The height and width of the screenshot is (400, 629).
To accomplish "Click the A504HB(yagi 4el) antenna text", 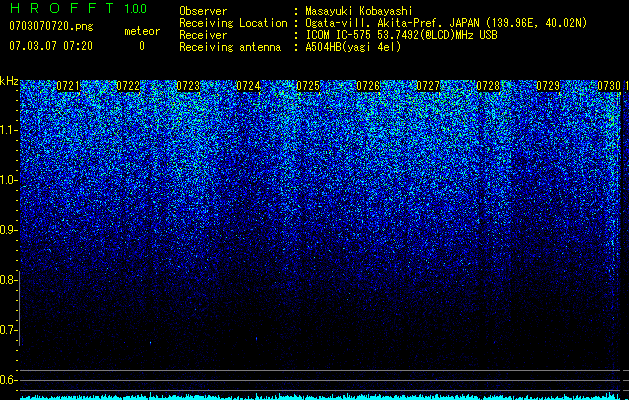I will [x=353, y=47].
